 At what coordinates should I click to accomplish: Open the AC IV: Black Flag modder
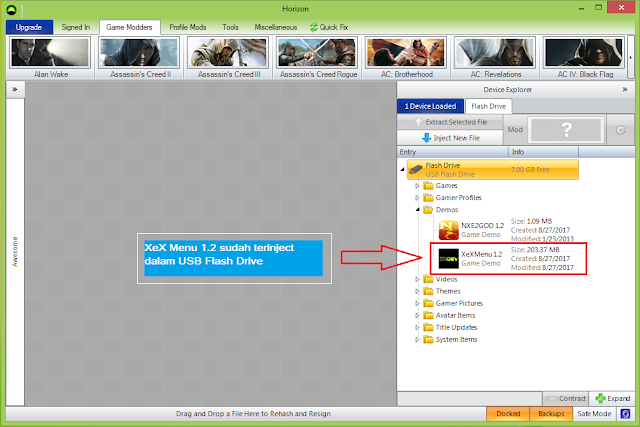(584, 58)
